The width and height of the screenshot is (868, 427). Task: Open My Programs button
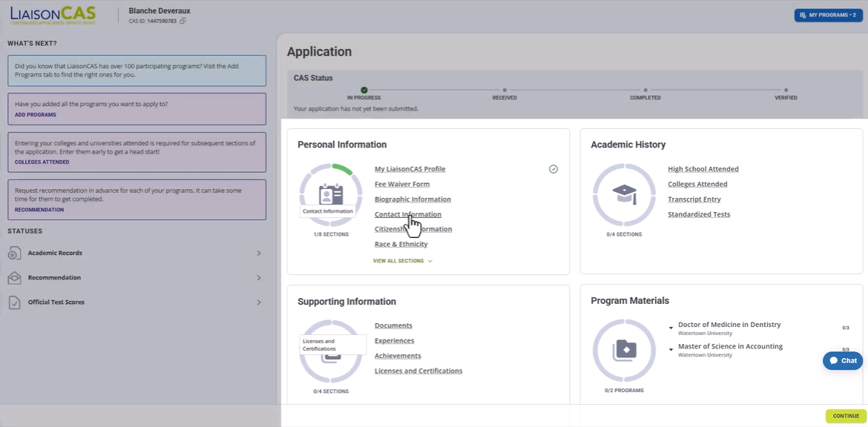coord(828,15)
